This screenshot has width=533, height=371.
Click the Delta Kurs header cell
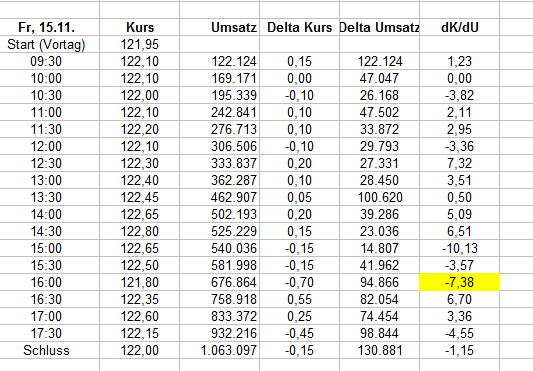click(x=299, y=27)
